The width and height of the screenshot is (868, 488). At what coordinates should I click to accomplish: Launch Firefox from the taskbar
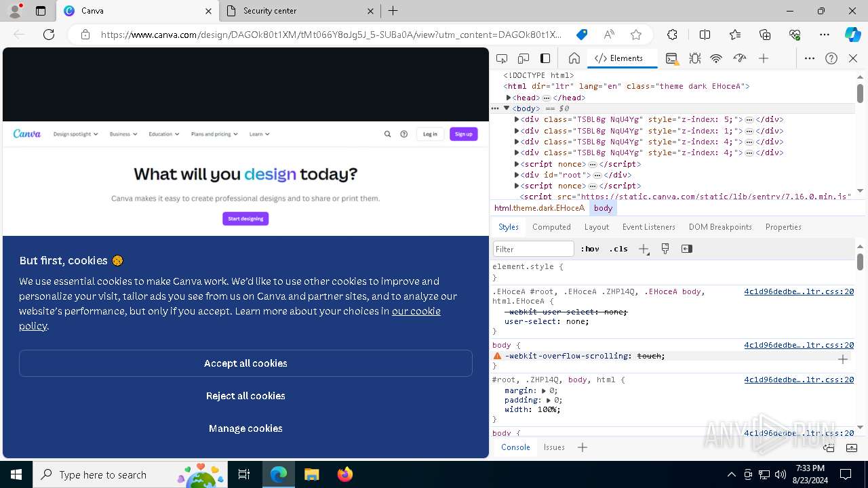coord(345,474)
